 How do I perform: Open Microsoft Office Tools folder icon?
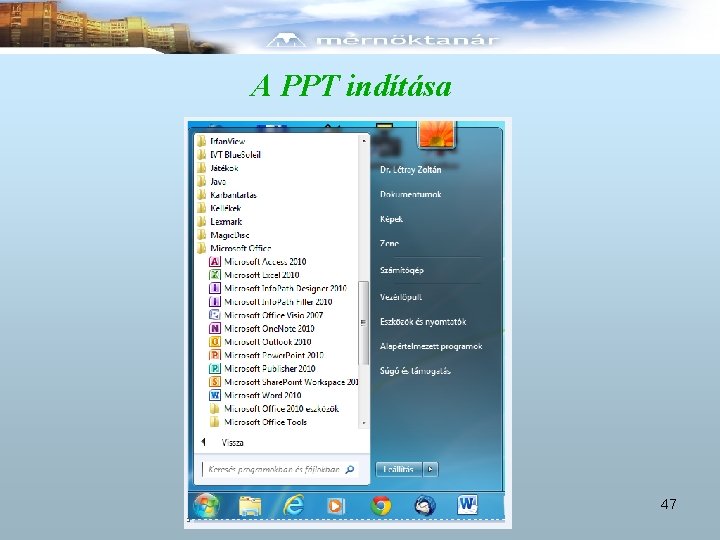pos(214,422)
